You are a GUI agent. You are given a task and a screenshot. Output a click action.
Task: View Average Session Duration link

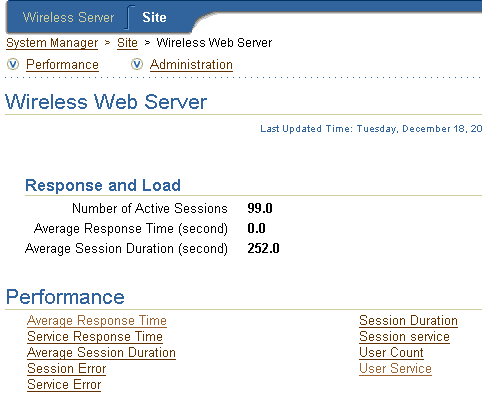pos(101,353)
